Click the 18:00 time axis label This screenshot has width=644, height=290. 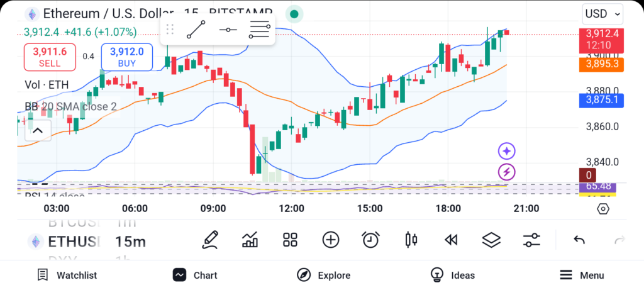[448, 209]
